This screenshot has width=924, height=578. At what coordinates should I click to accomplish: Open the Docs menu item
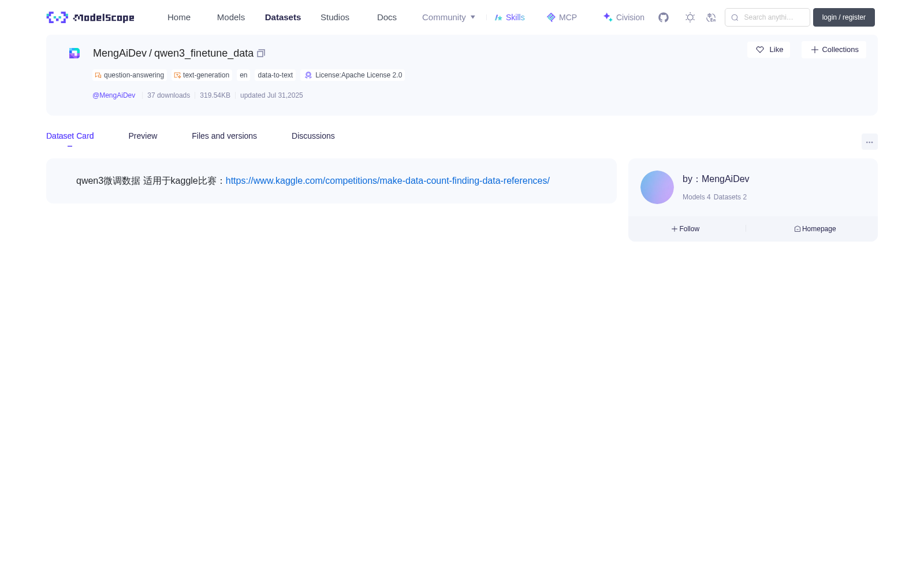[387, 17]
